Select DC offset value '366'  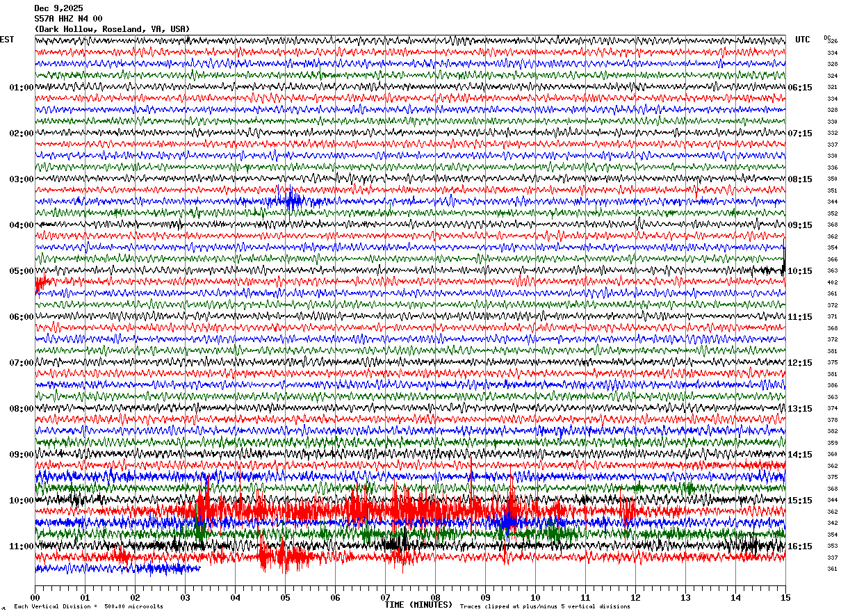[832, 259]
